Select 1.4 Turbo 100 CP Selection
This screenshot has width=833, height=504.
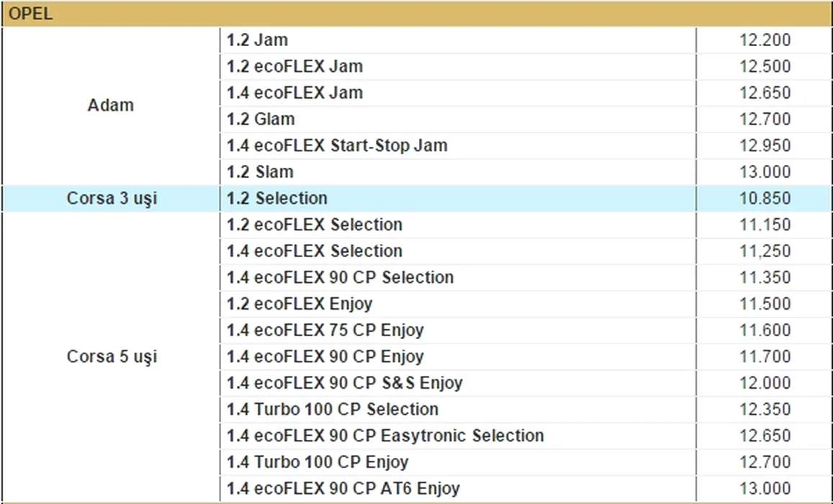point(333,410)
